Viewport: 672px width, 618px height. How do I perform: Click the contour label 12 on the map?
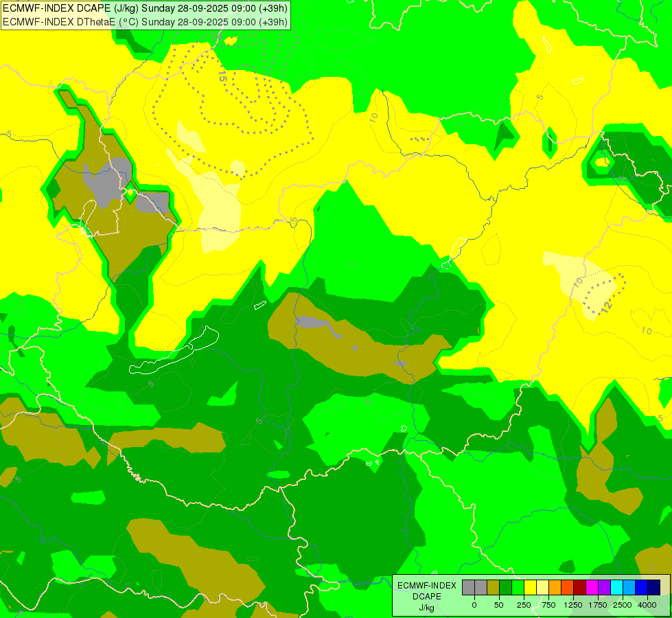[x=606, y=307]
